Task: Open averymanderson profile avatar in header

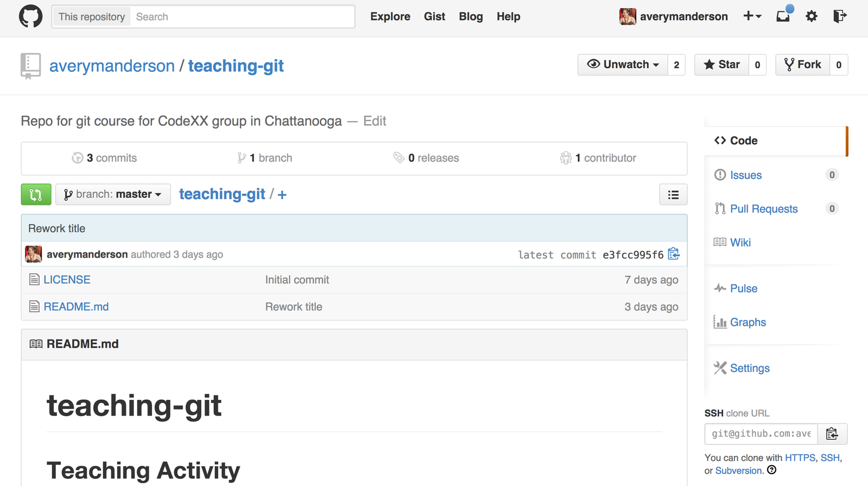Action: (x=628, y=16)
